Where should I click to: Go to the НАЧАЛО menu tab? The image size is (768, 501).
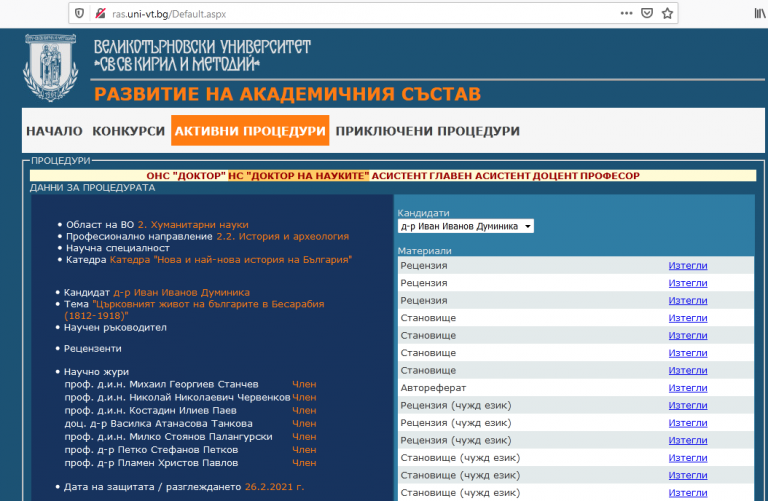pyautogui.click(x=54, y=131)
